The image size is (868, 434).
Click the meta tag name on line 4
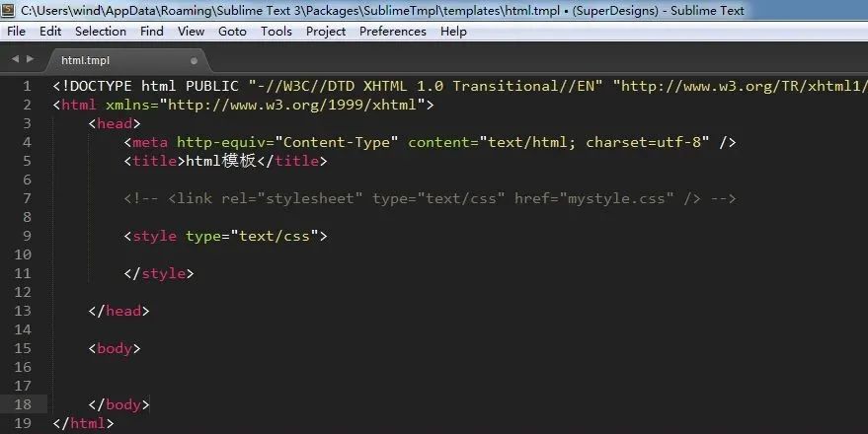tap(150, 143)
